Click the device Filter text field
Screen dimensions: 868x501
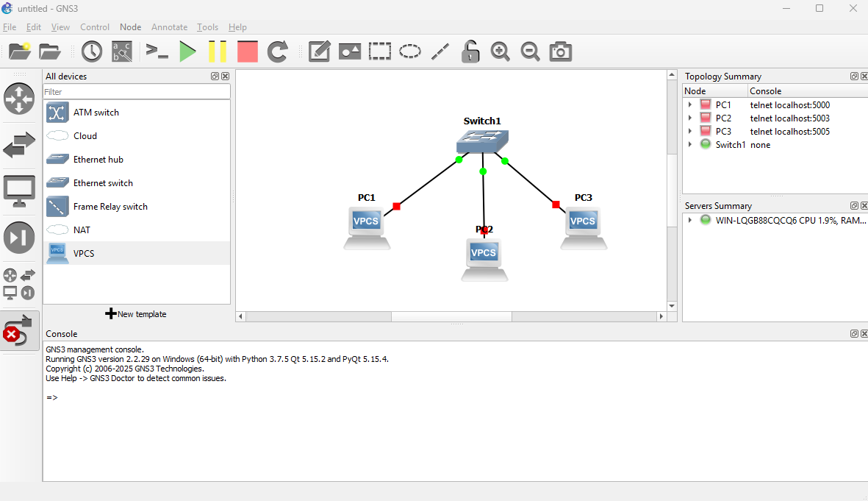point(137,92)
